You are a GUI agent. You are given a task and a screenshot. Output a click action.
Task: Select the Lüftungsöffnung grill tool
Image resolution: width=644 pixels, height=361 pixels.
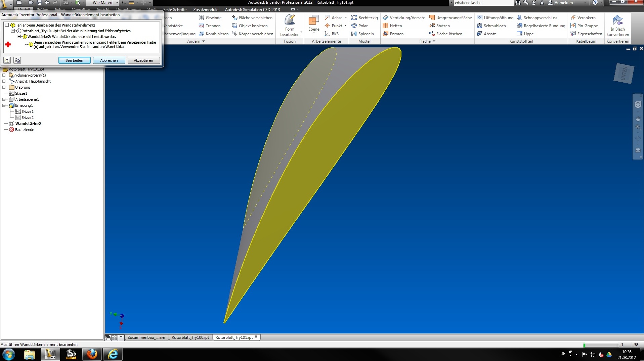point(495,17)
